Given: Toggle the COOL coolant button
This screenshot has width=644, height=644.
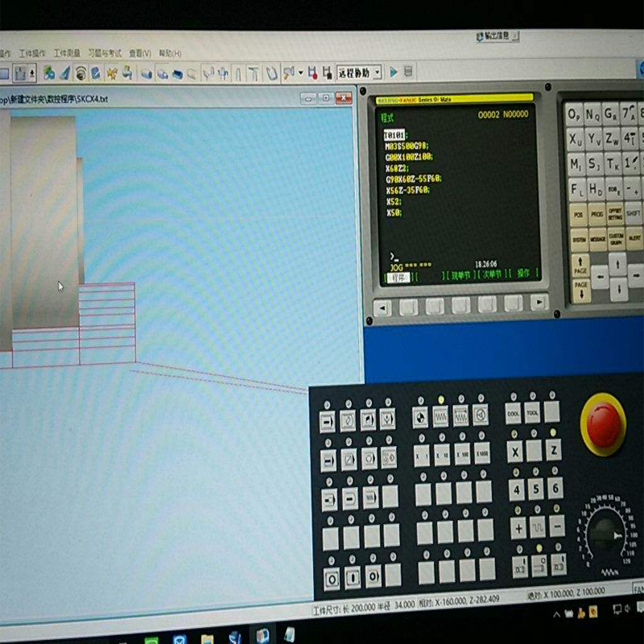Looking at the screenshot, I should click(514, 414).
